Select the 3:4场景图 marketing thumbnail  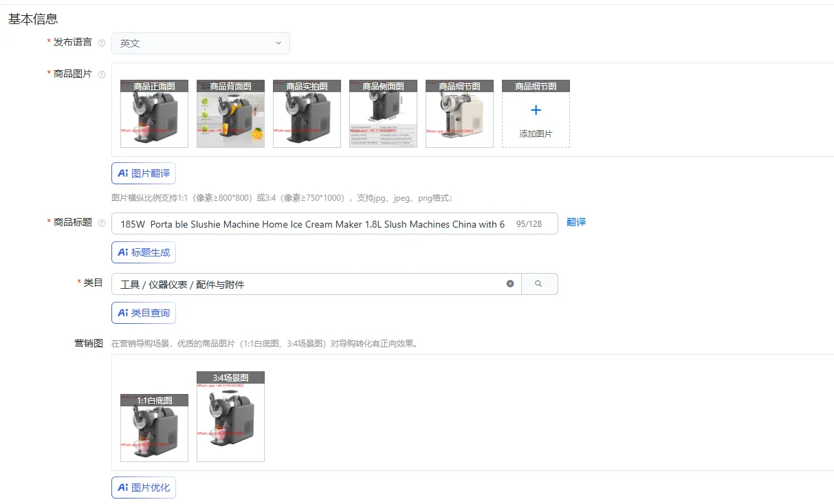tap(230, 417)
